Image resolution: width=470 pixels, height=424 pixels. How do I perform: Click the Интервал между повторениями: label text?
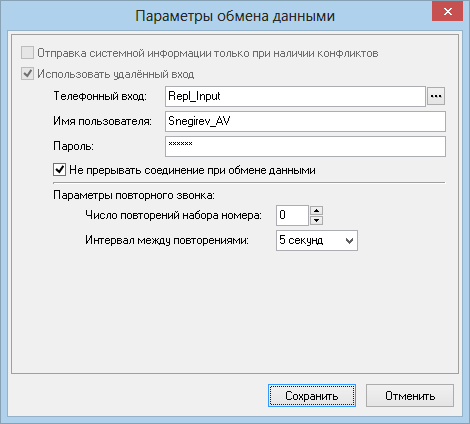(x=167, y=240)
